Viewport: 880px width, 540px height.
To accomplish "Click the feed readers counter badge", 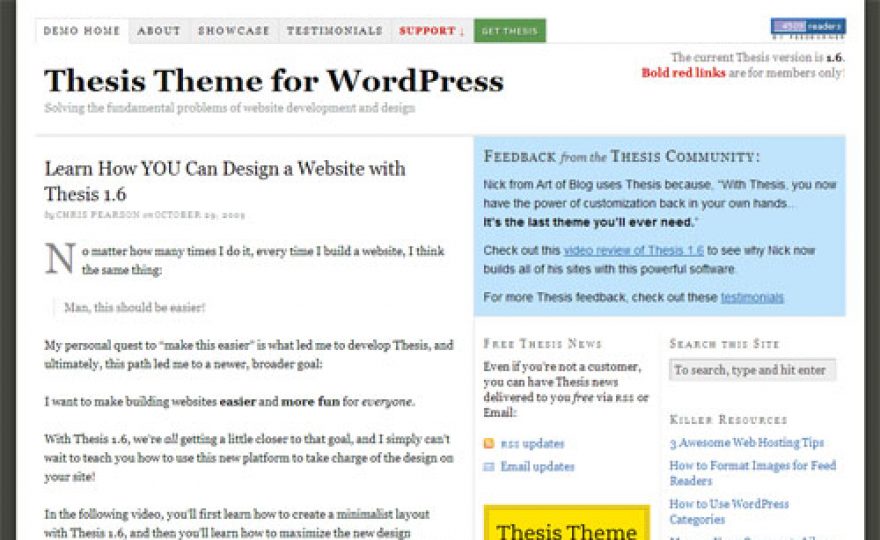I will click(x=808, y=28).
